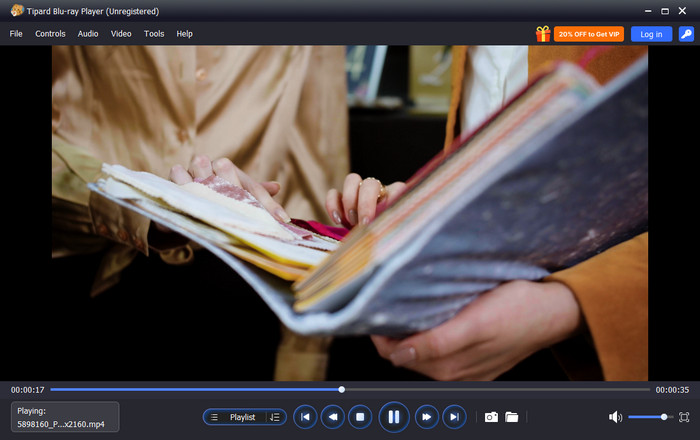Skip to the next video

(454, 417)
